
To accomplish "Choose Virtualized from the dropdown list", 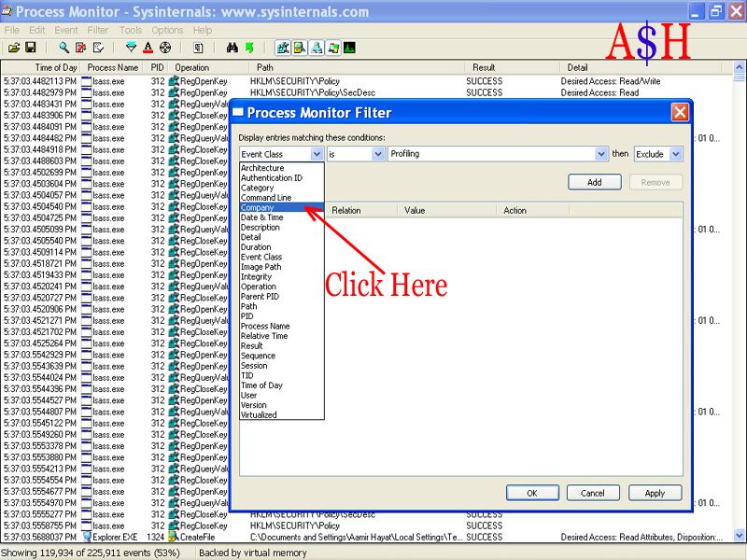I will pyautogui.click(x=282, y=414).
